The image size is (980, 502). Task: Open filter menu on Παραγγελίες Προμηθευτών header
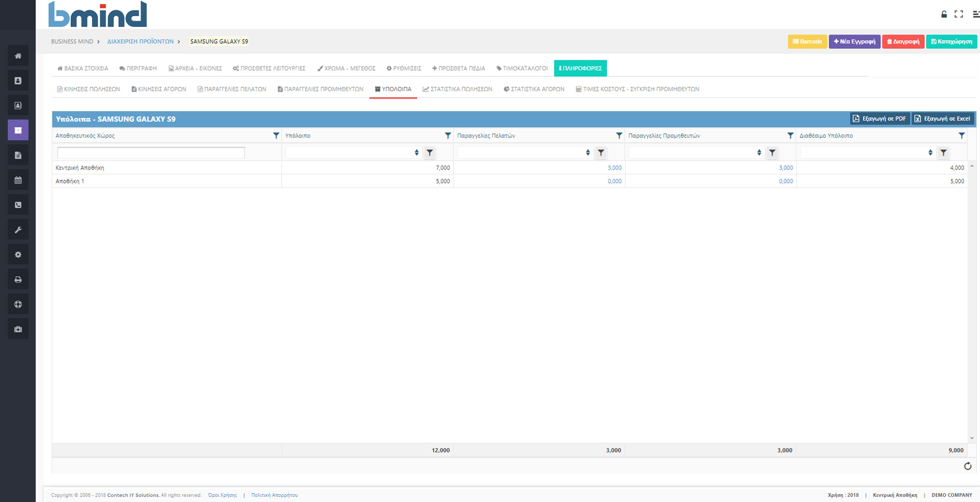coord(790,136)
